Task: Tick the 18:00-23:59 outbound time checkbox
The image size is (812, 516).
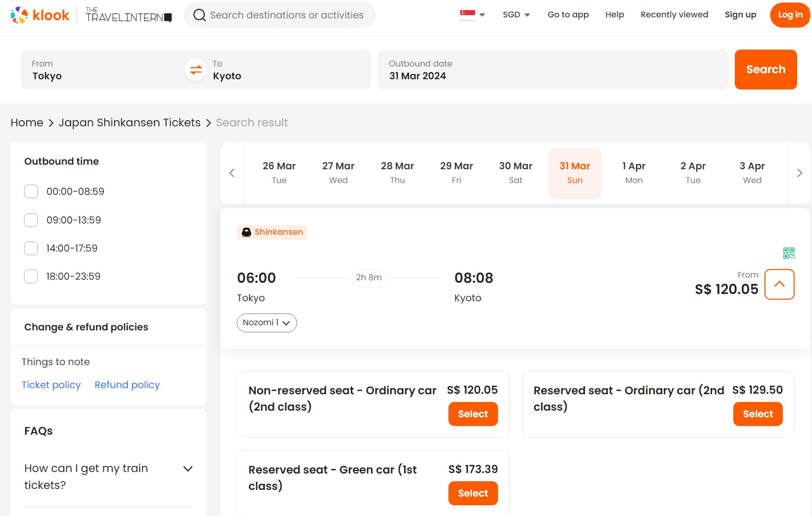Action: [x=31, y=276]
